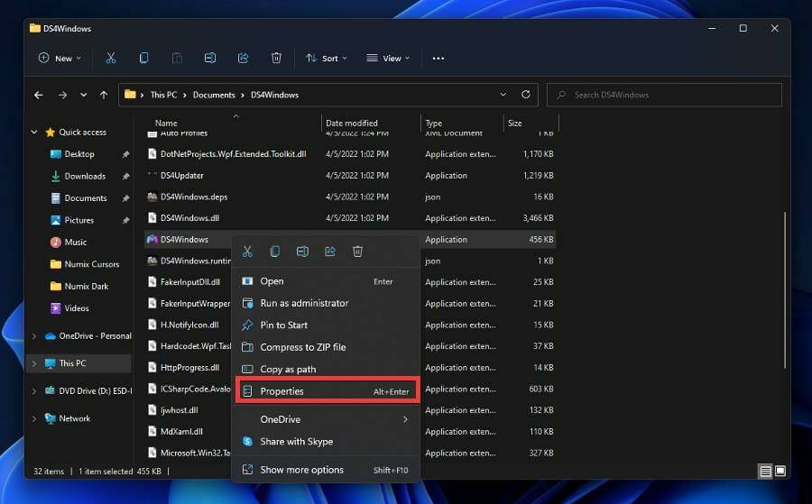Click the Delete trash icon in the toolbar

pyautogui.click(x=276, y=58)
